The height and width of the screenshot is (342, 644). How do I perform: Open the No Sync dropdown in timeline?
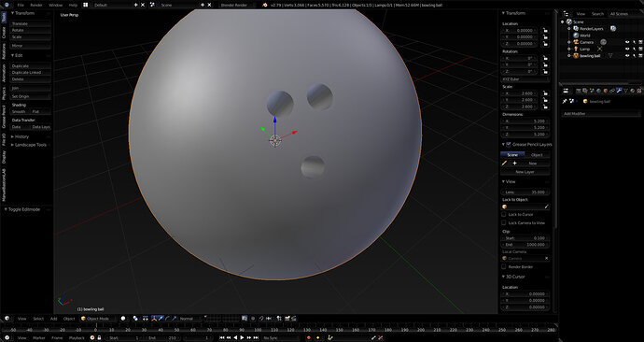pos(281,338)
